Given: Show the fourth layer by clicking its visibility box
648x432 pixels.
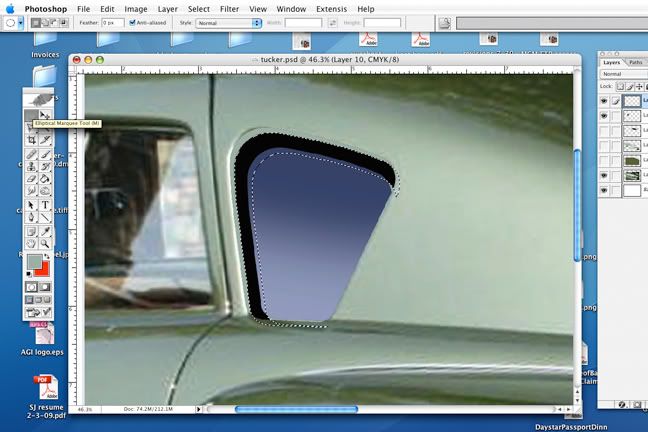Looking at the screenshot, I should (604, 146).
